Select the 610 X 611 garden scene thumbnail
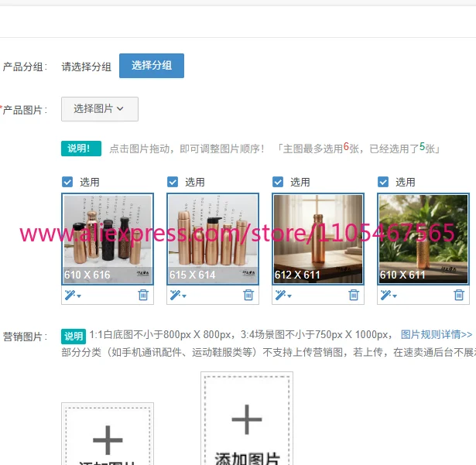Viewport: 476px width, 465px height. (423, 239)
